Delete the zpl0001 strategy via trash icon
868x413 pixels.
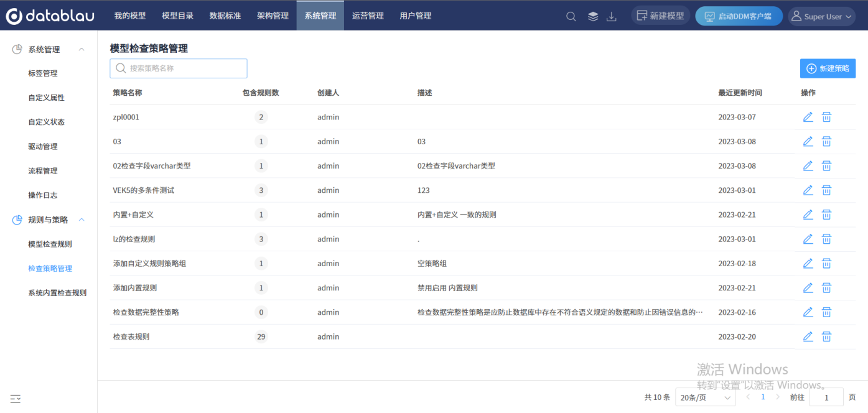coord(826,117)
